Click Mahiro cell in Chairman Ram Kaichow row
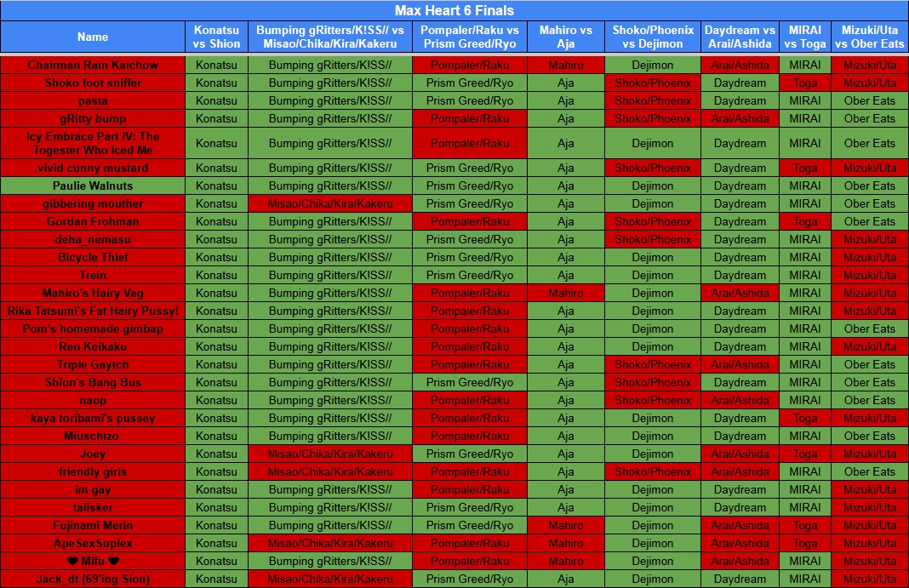 pyautogui.click(x=566, y=65)
